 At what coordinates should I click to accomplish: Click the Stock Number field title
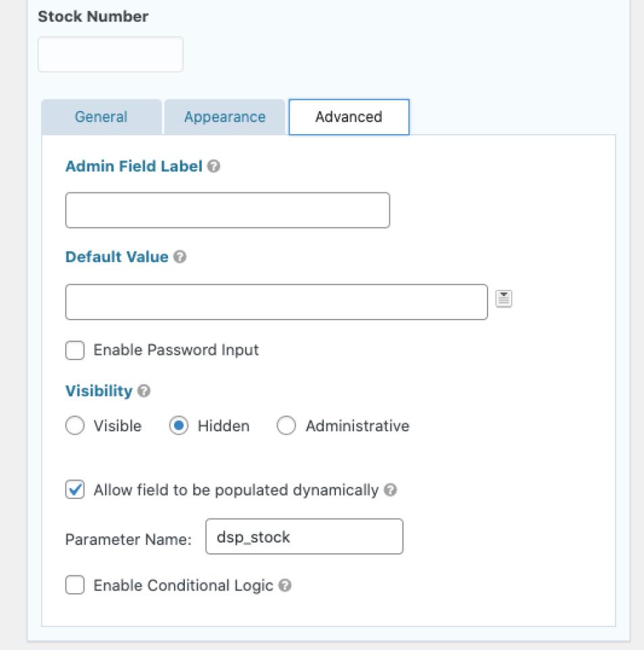click(x=93, y=17)
